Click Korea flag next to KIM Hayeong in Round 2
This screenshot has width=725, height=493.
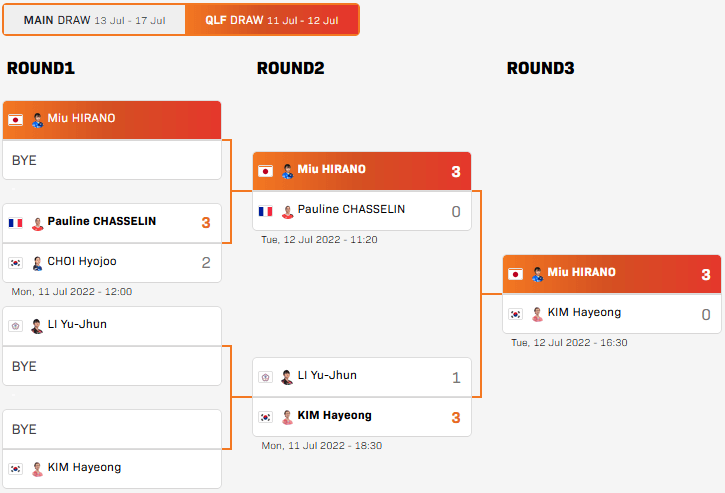(265, 417)
